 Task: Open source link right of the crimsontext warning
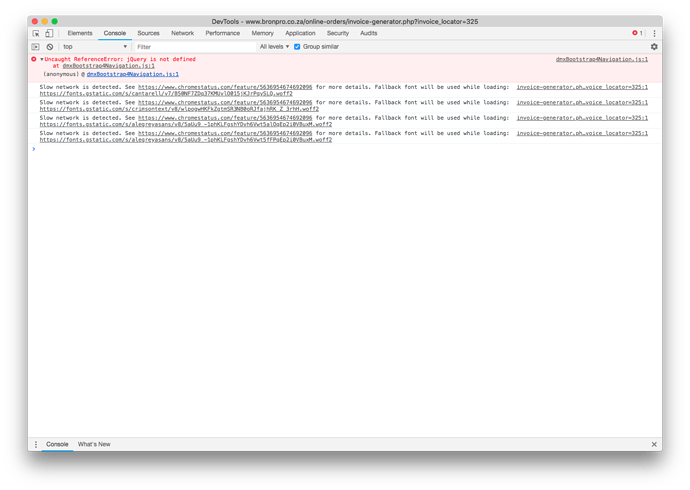point(582,102)
